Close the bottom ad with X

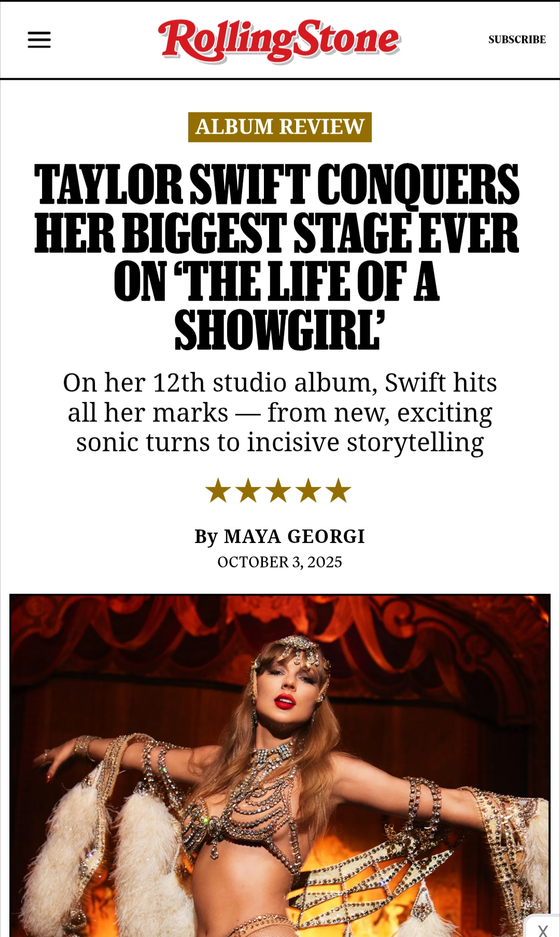pyautogui.click(x=543, y=928)
